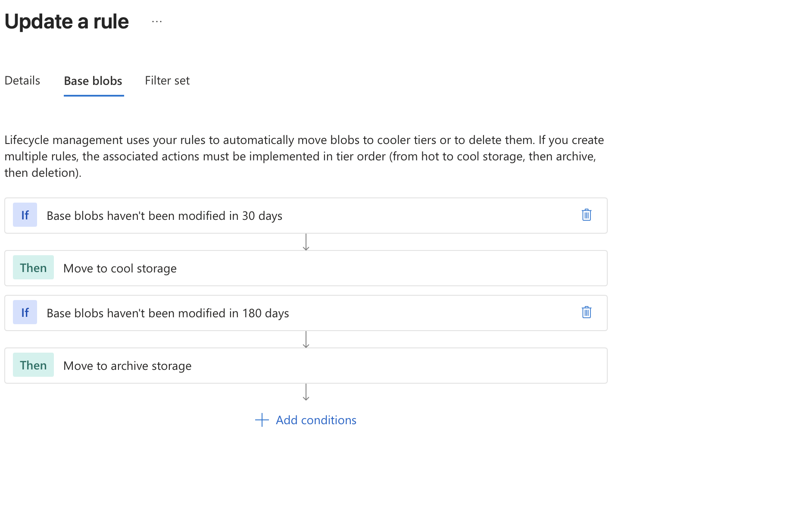
Task: Switch to the Details tab
Action: (22, 81)
